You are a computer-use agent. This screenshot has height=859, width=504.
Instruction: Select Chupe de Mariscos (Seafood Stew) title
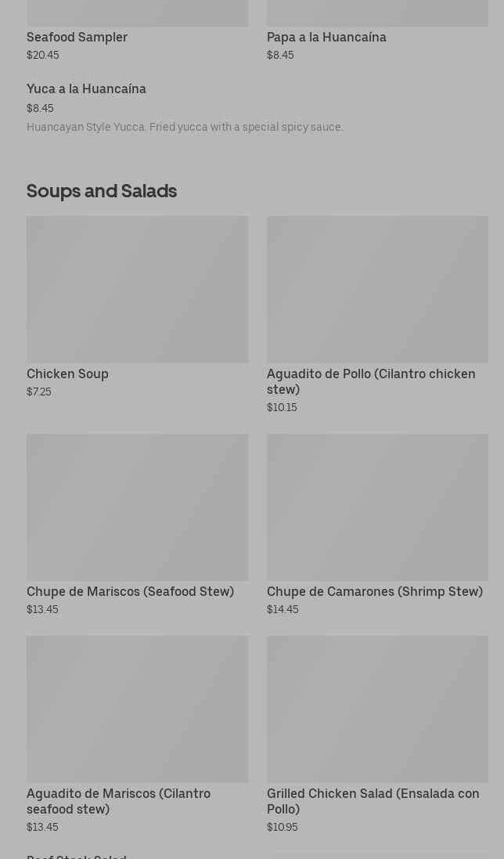pos(130,592)
